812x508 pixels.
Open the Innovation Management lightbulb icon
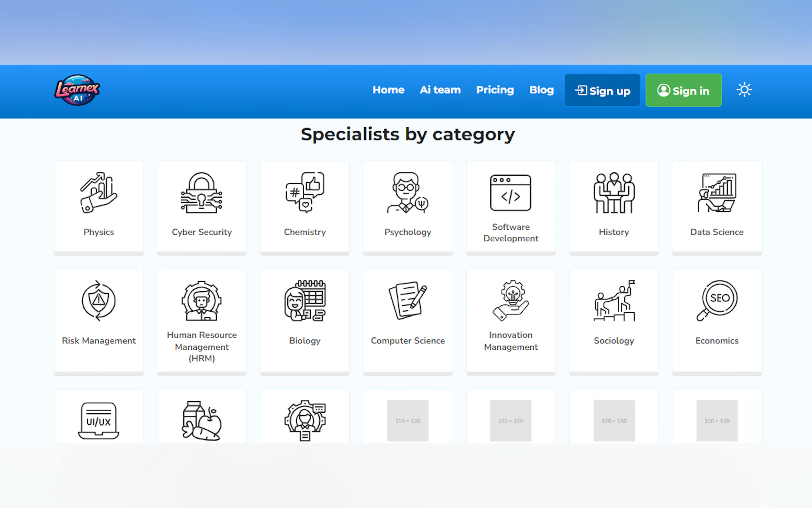point(511,301)
